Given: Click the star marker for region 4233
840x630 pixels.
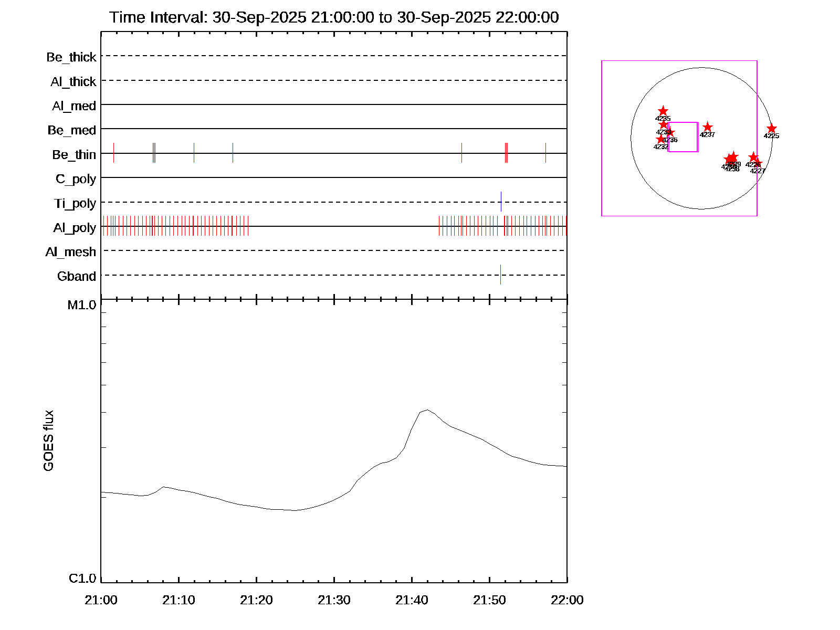Looking at the screenshot, I should 664,124.
